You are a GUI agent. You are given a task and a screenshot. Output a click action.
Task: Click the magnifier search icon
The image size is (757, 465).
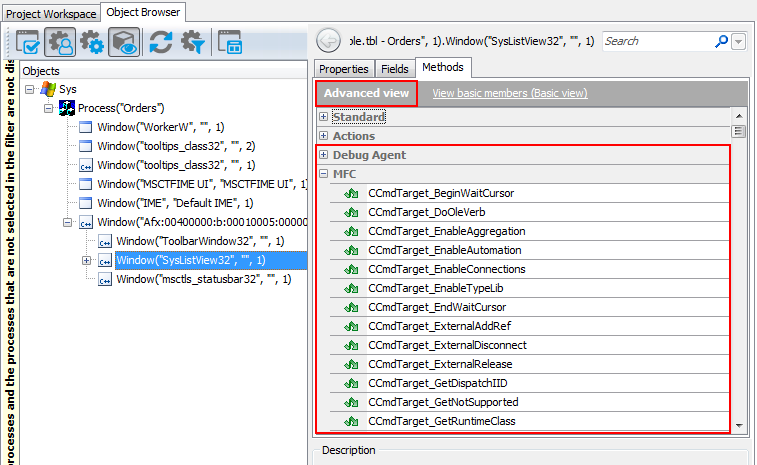coord(722,41)
